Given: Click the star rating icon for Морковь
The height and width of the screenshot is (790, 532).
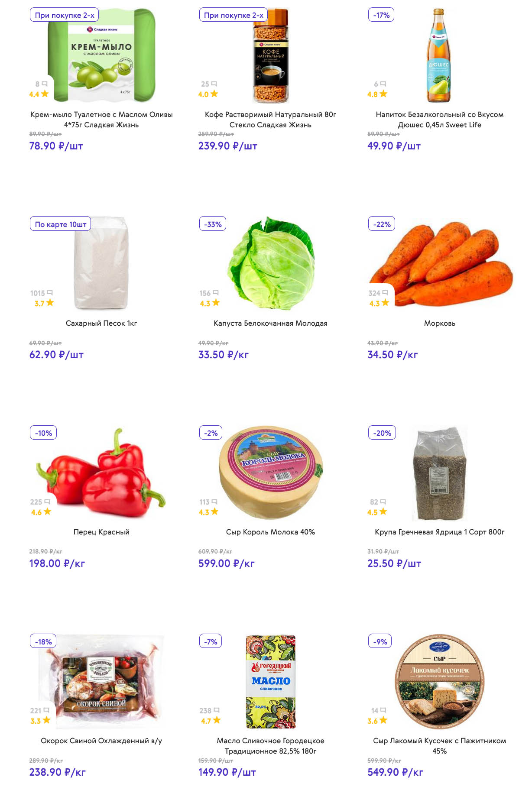Looking at the screenshot, I should click(385, 303).
